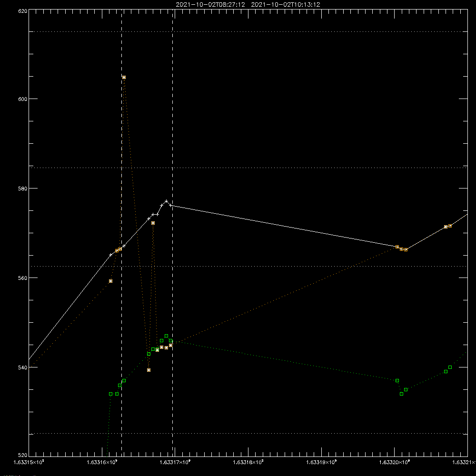This screenshot has width=476, height=476.
Task: Select the orange marker near 572 below white line
Action: click(153, 223)
